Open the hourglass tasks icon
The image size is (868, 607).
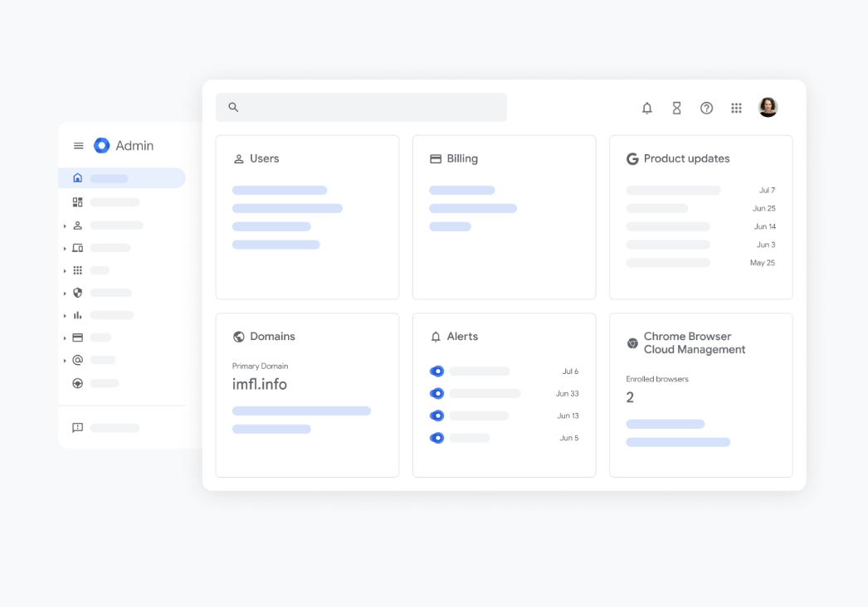tap(677, 108)
